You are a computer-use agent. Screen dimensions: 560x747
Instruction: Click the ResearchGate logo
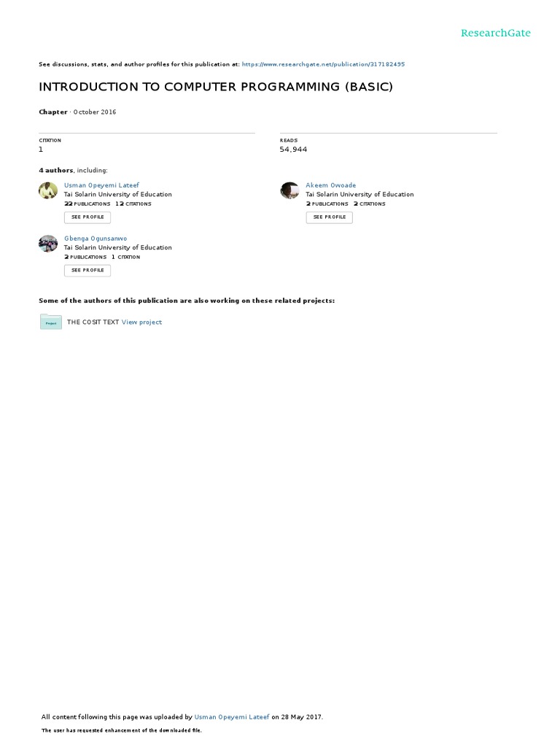(x=495, y=33)
